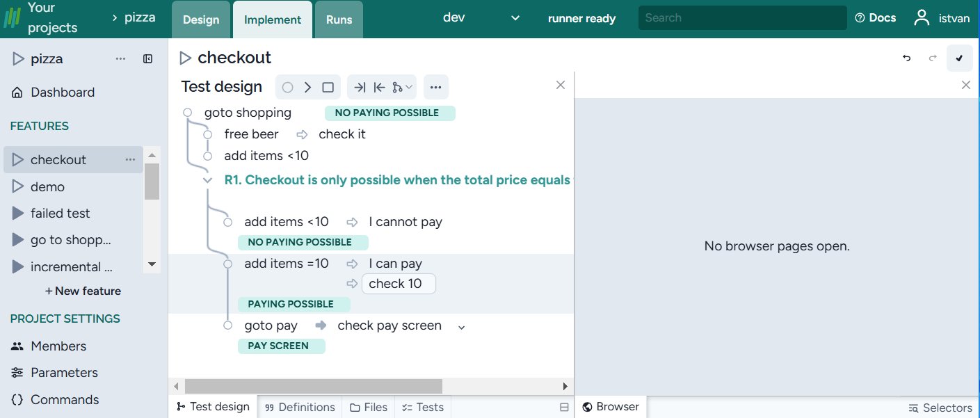Click the 'I can pay' text
Viewport: 980px width, 418px height.
coord(396,264)
